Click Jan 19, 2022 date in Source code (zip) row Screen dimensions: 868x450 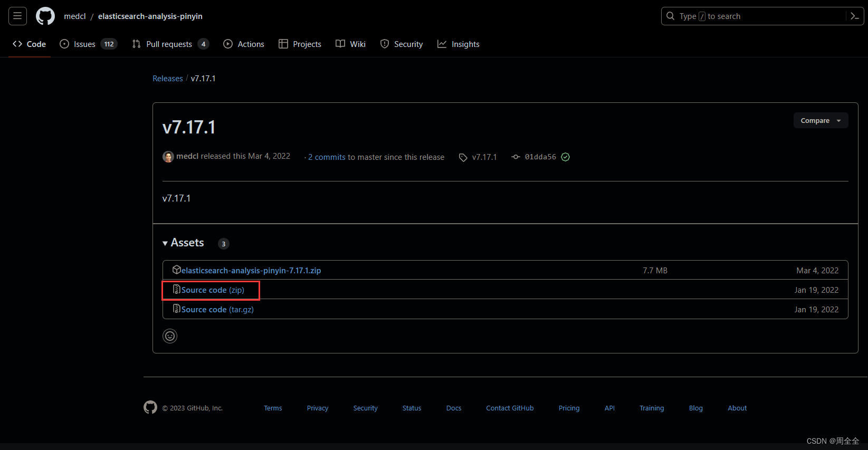(x=816, y=290)
